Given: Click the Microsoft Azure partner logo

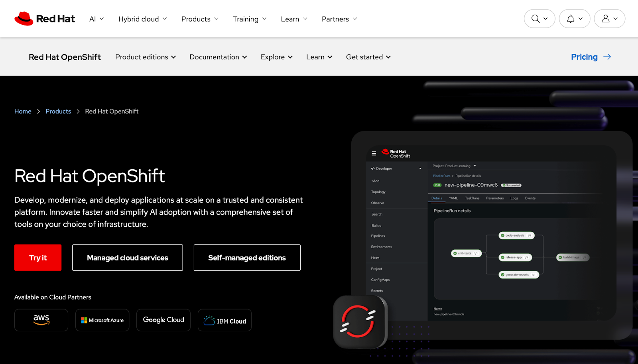Looking at the screenshot, I should [x=102, y=320].
